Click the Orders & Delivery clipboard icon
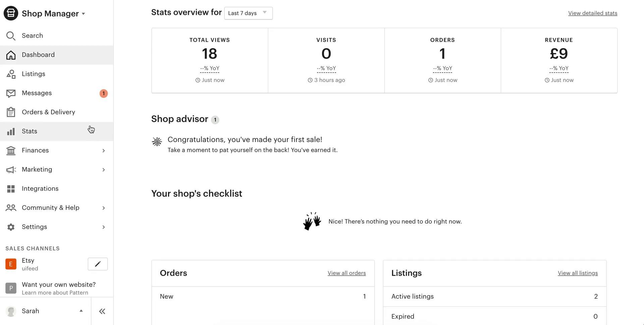Image resolution: width=644 pixels, height=325 pixels. [x=11, y=112]
